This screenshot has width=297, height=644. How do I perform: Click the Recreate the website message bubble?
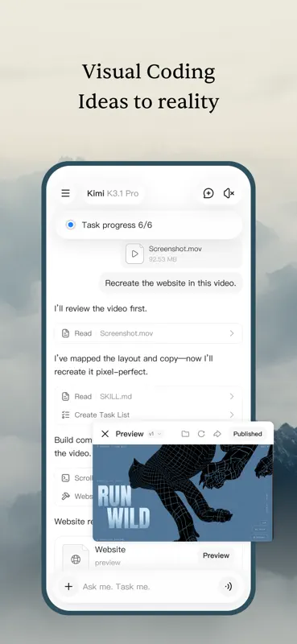click(x=171, y=283)
